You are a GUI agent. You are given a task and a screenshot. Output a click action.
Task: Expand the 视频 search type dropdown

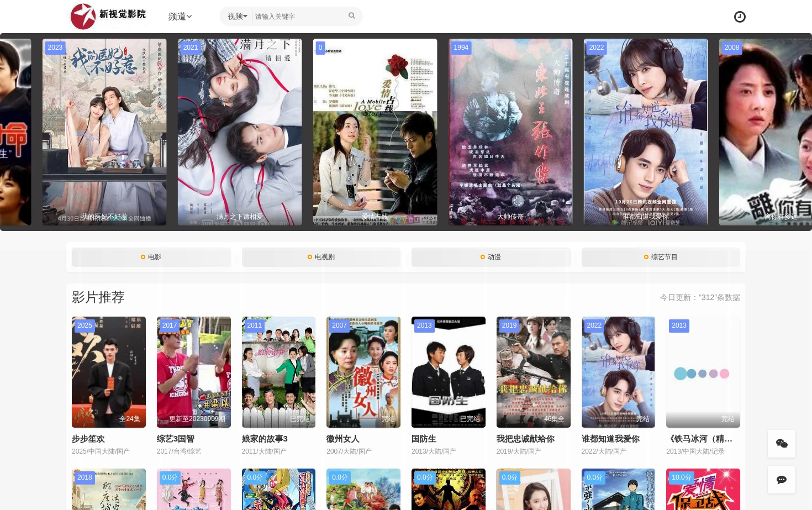click(x=238, y=17)
